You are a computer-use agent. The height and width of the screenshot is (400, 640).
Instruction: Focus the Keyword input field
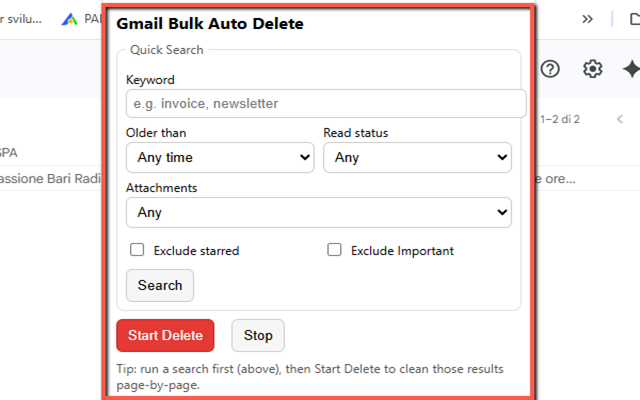[x=325, y=103]
